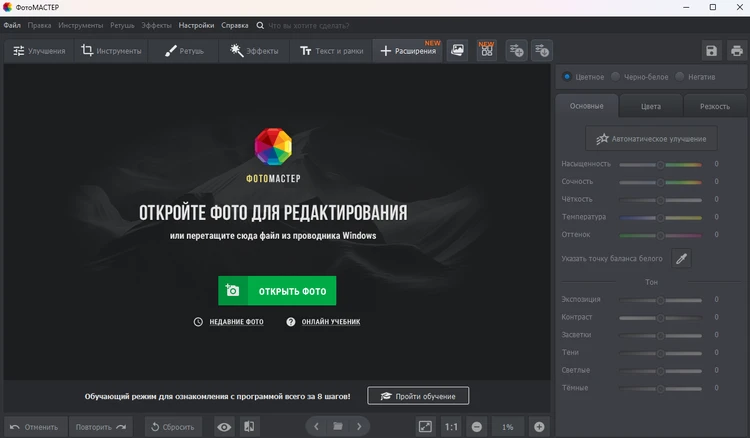
Task: Go to next photo with right chevron
Action: 360,427
